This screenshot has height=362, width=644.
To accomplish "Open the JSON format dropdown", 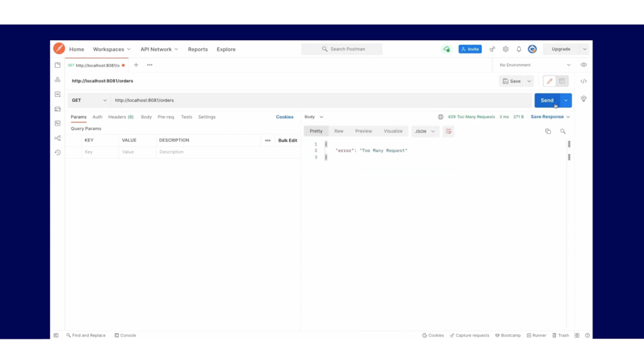I will [425, 131].
